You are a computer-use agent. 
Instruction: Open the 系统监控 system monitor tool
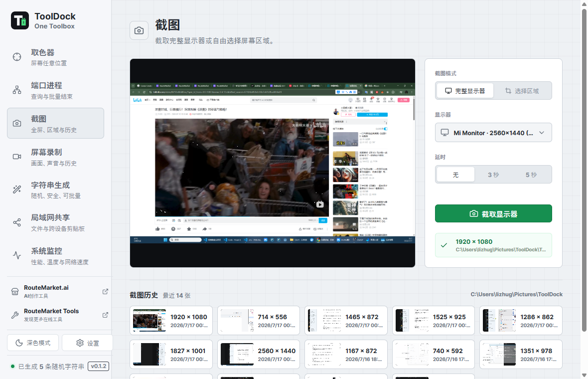55,256
